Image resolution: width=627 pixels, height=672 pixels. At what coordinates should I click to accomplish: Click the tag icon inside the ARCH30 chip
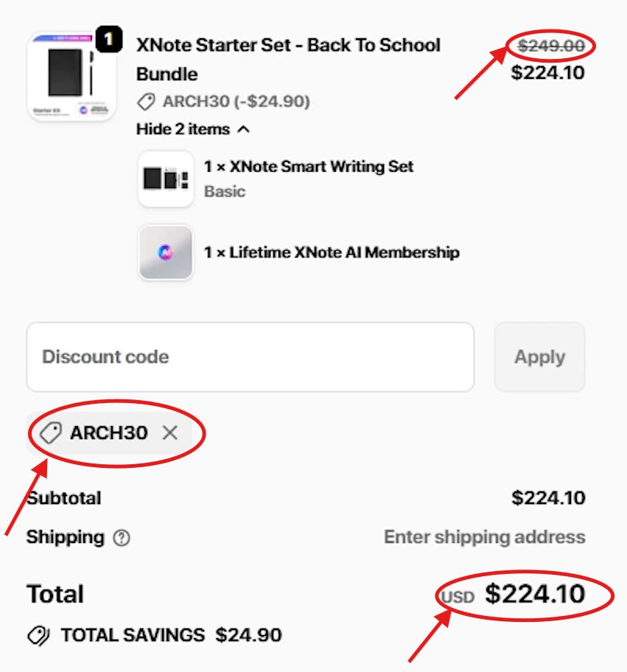(49, 433)
